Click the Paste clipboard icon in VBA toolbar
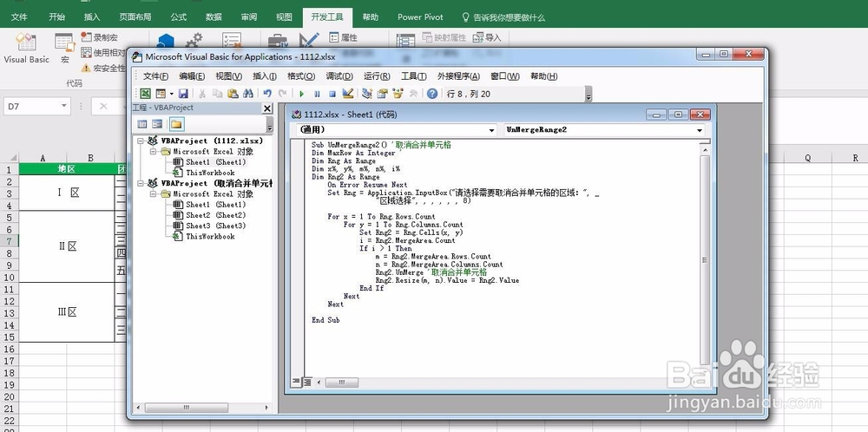The width and height of the screenshot is (868, 432). click(233, 94)
